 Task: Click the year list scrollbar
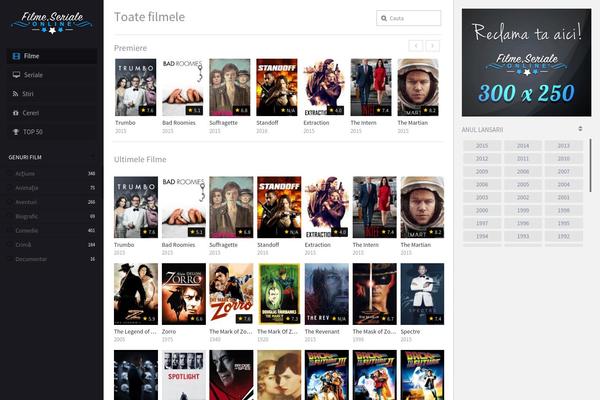click(590, 165)
